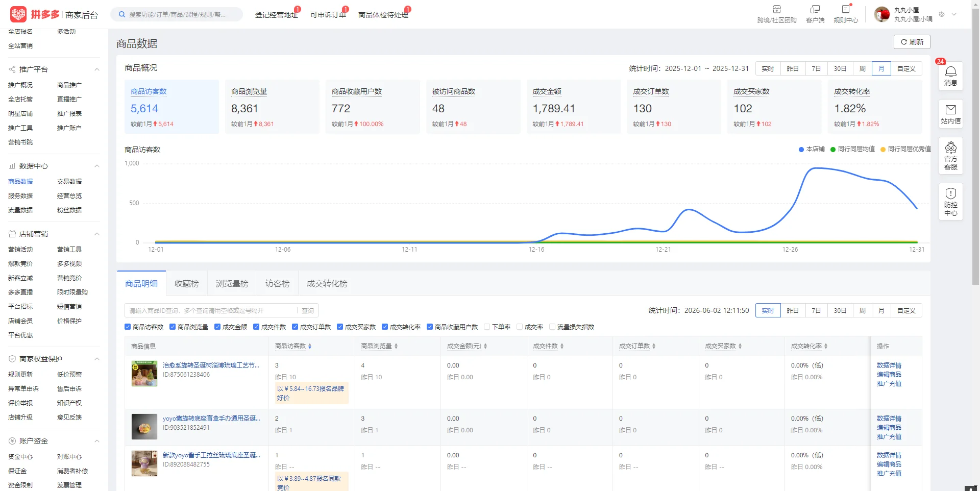Collapse the 商家权益保护 sidebar section

tap(96, 359)
